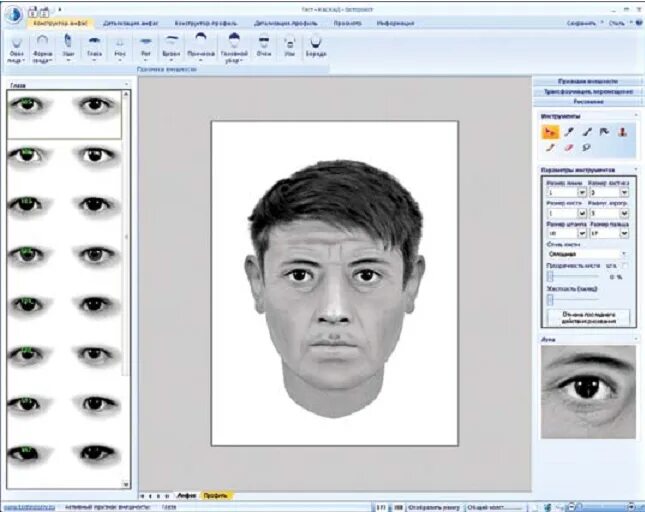The image size is (645, 512).
Task: Open the Глаза list header dropdown
Action: [126, 85]
